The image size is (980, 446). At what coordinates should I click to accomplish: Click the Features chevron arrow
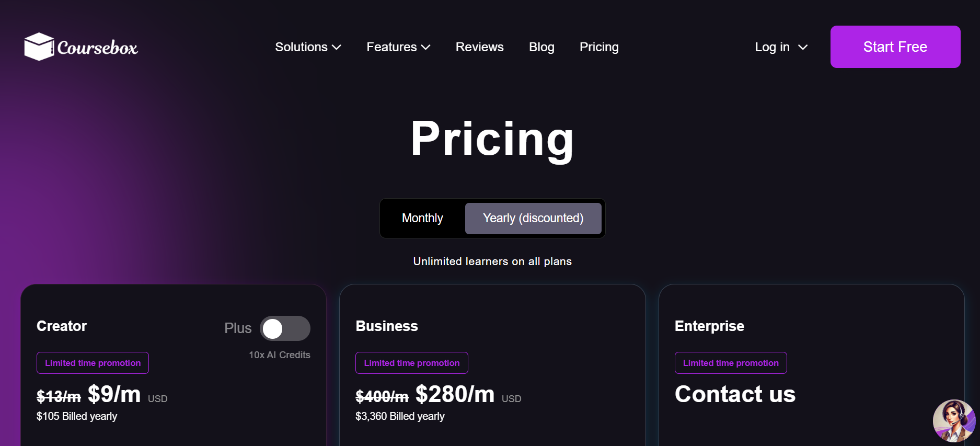pos(426,47)
